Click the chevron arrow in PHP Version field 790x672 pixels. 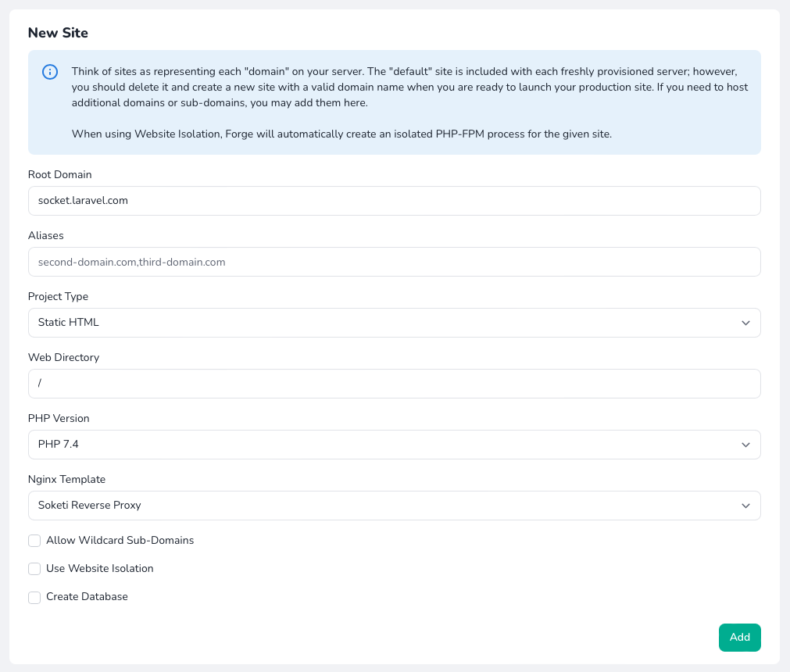[745, 445]
